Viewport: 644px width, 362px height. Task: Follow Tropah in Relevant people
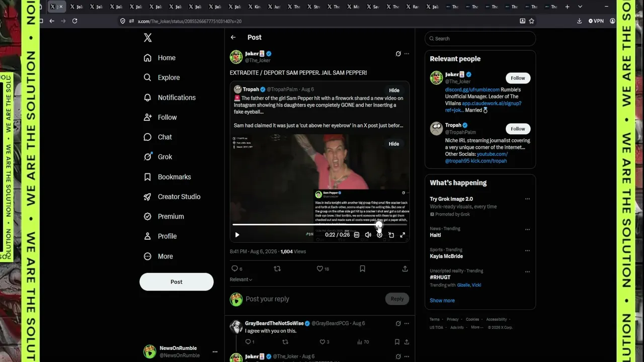click(x=518, y=129)
